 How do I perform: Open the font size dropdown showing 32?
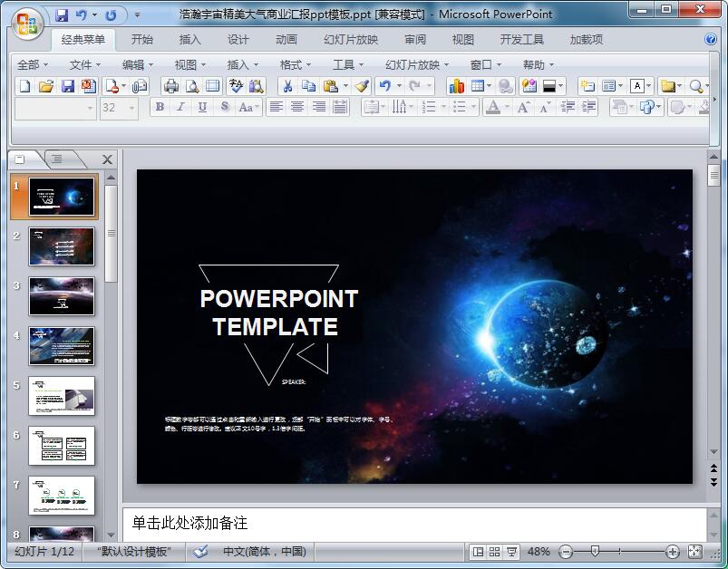119,108
